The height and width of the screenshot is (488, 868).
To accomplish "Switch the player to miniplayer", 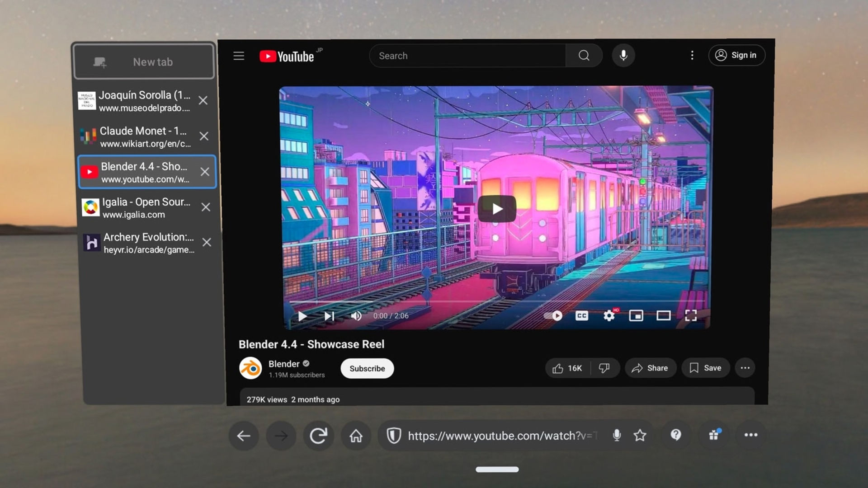I will [636, 315].
